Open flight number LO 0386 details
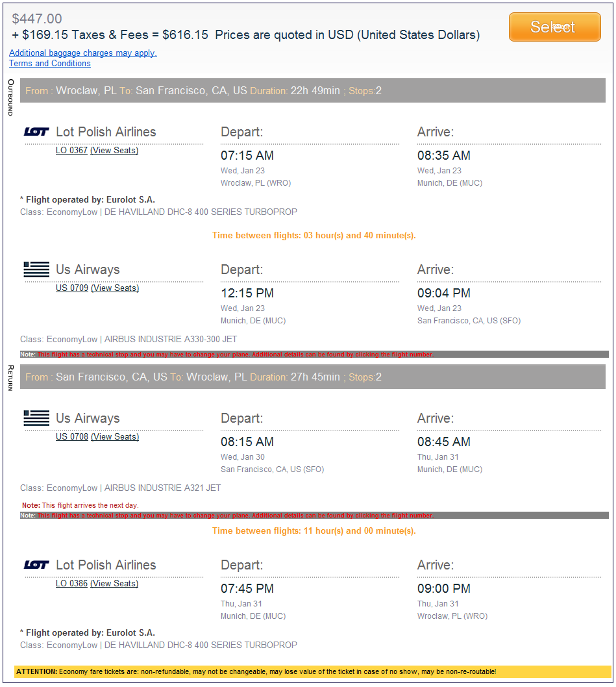 tap(71, 584)
